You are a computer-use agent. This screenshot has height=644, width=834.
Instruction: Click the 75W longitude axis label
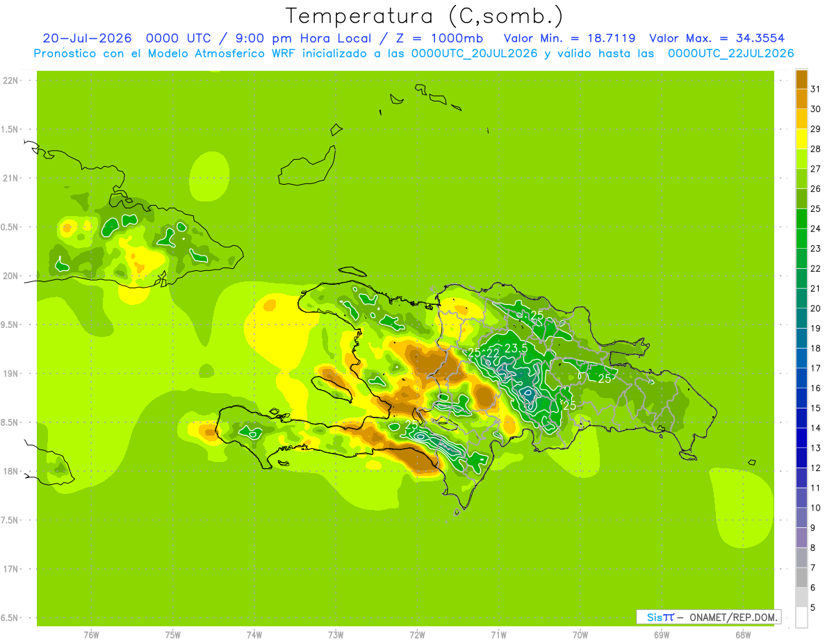tap(173, 634)
